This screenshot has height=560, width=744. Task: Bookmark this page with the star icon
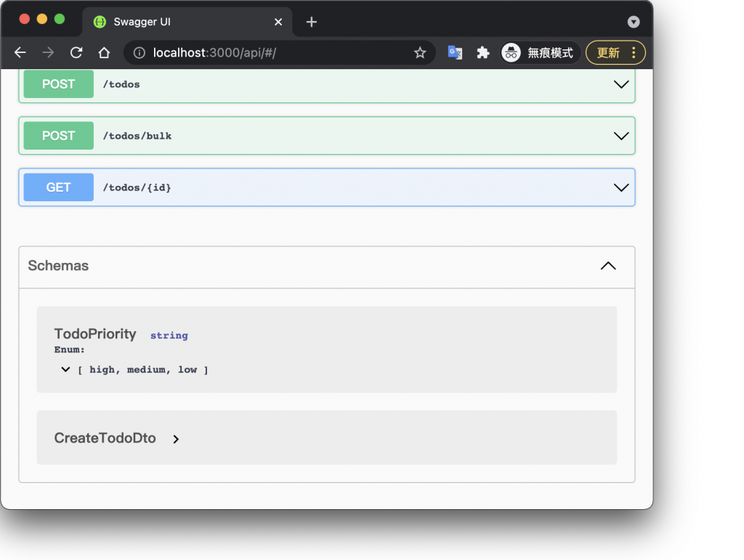pyautogui.click(x=420, y=52)
